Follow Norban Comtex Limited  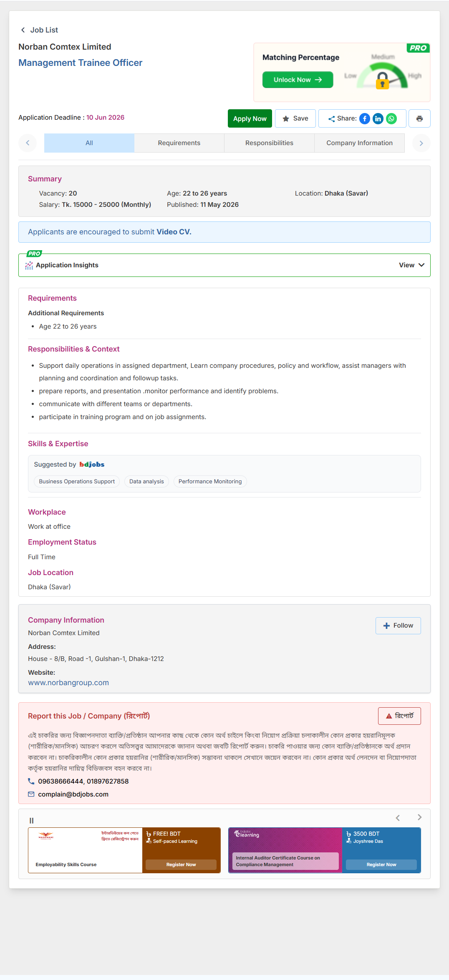(398, 626)
